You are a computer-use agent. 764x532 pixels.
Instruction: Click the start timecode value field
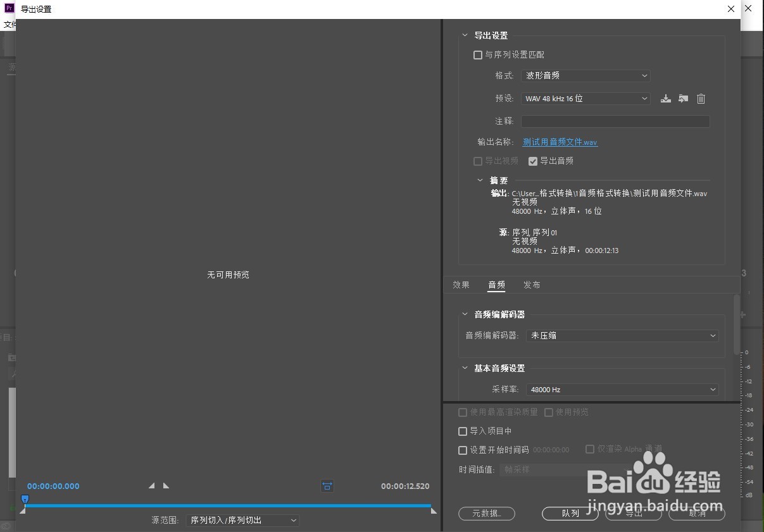point(551,450)
